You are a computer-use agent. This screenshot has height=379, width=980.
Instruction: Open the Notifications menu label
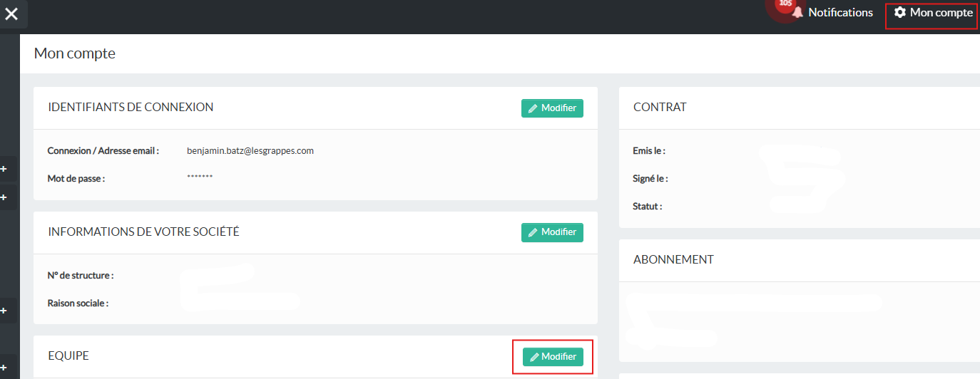[840, 13]
